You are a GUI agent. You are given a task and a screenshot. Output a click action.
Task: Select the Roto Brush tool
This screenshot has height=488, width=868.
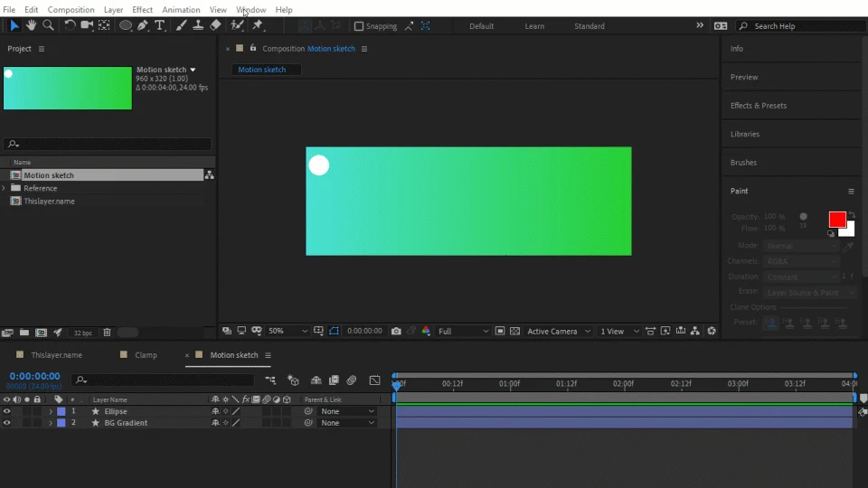point(237,25)
